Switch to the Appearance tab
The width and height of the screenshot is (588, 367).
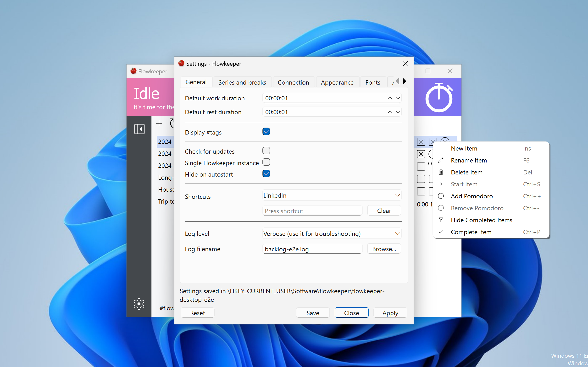pos(337,82)
